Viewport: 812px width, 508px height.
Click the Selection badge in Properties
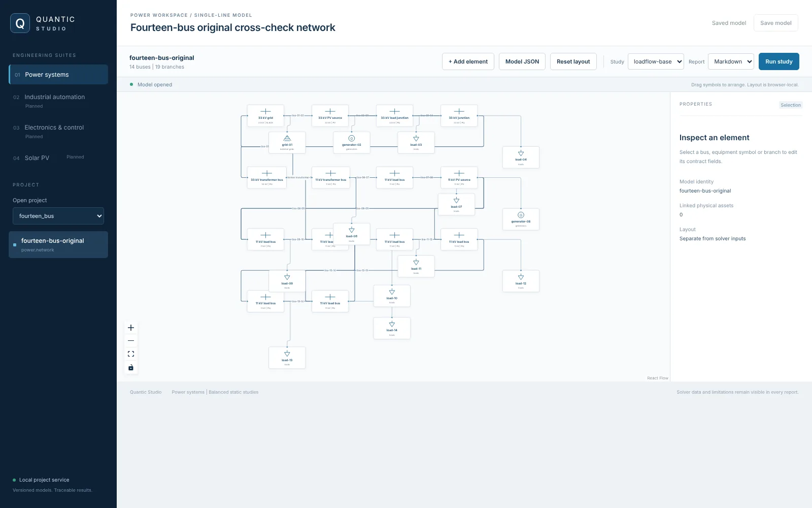791,105
